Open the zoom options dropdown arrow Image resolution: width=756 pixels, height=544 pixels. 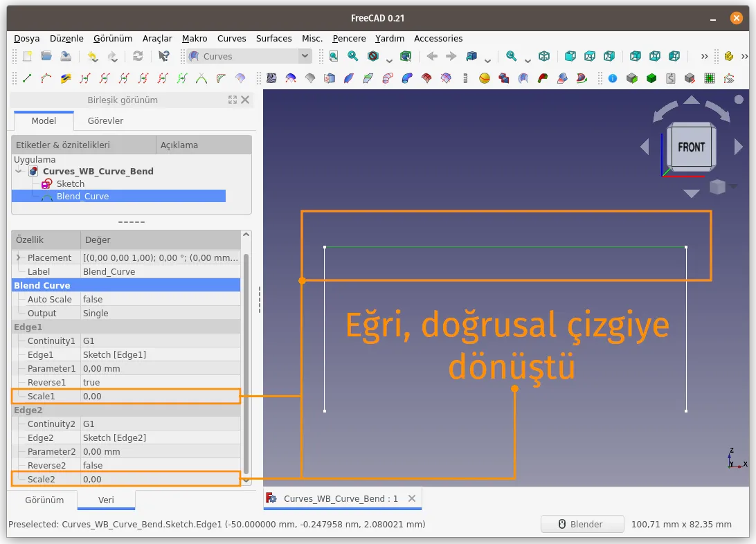(x=528, y=60)
